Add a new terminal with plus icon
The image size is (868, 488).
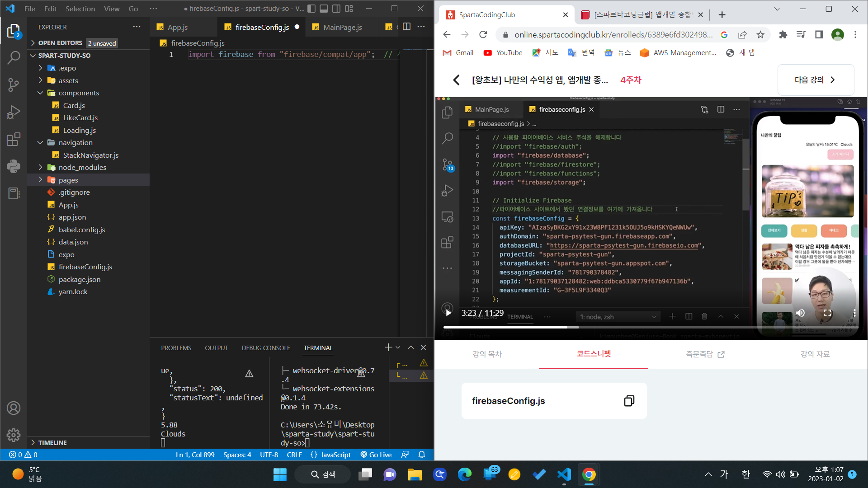pos(388,347)
